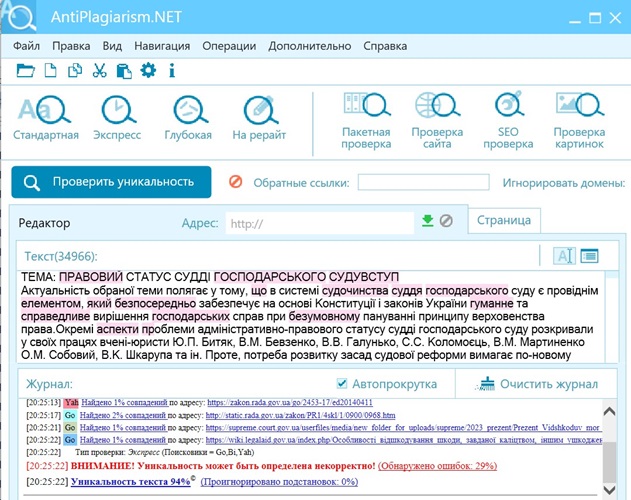Image resolution: width=631 pixels, height=500 pixels.
Task: Click the Уникальность текста 94% result link
Action: 130,481
